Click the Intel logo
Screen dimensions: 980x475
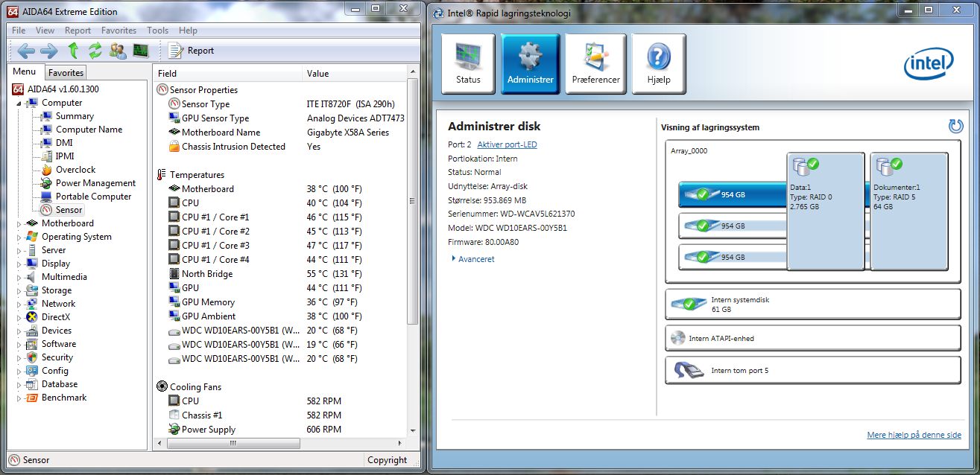click(x=929, y=66)
